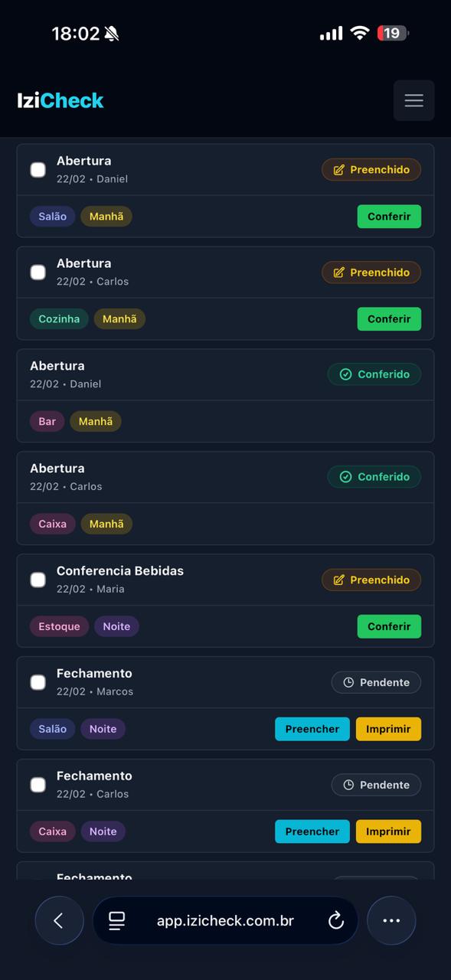Open the browser tabs icon
The image size is (451, 980).
(116, 920)
